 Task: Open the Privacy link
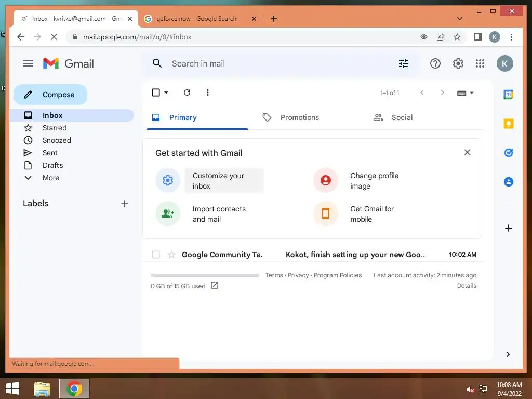pyautogui.click(x=298, y=275)
